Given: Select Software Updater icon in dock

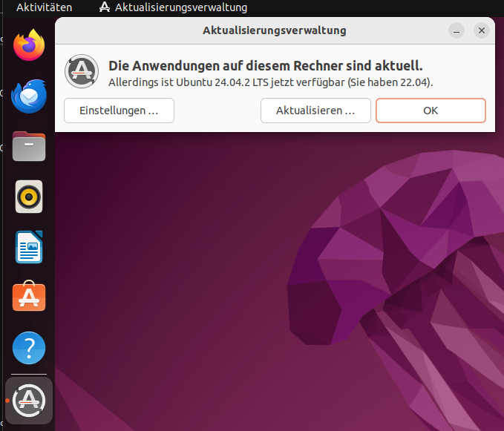Looking at the screenshot, I should coord(29,401).
